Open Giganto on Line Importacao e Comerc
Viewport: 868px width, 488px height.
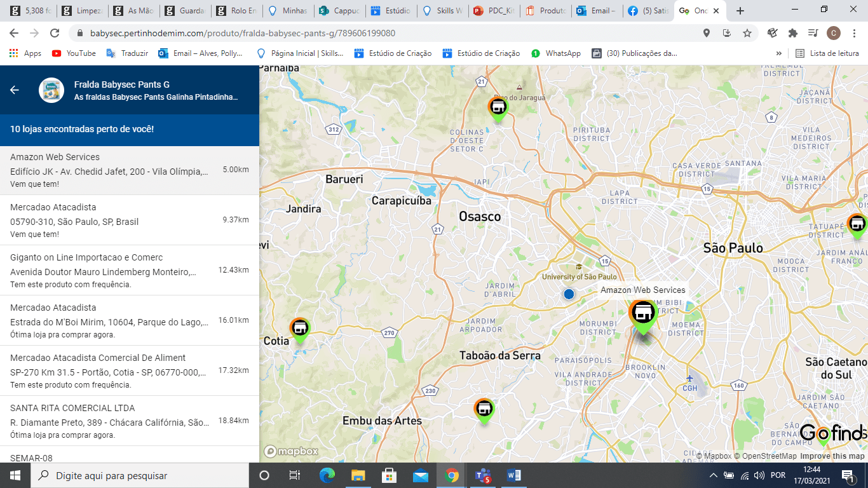point(130,270)
